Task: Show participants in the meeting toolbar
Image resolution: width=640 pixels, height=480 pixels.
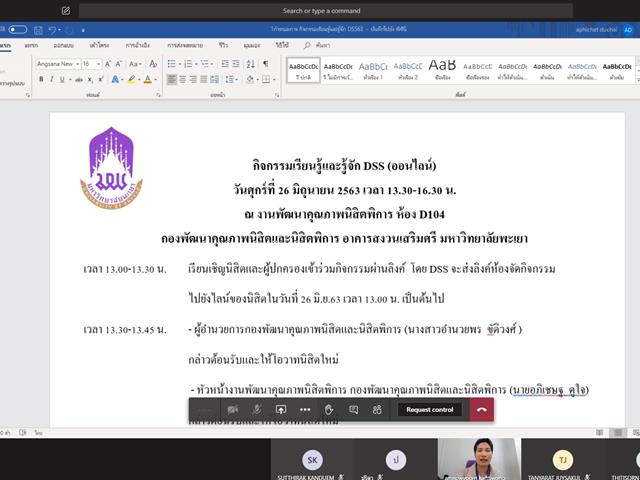Action: coord(378,409)
